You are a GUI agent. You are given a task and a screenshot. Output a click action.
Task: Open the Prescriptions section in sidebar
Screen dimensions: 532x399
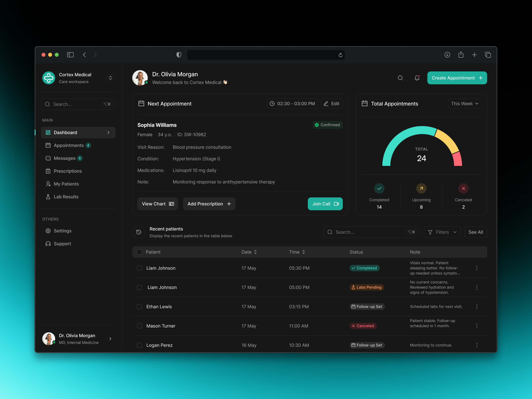tap(48, 171)
